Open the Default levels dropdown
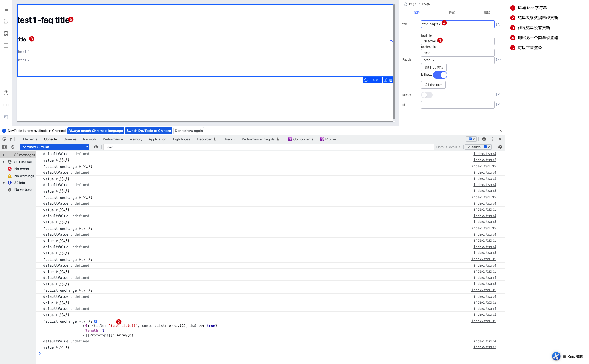Viewport: 589px width, 364px height. 448,147
